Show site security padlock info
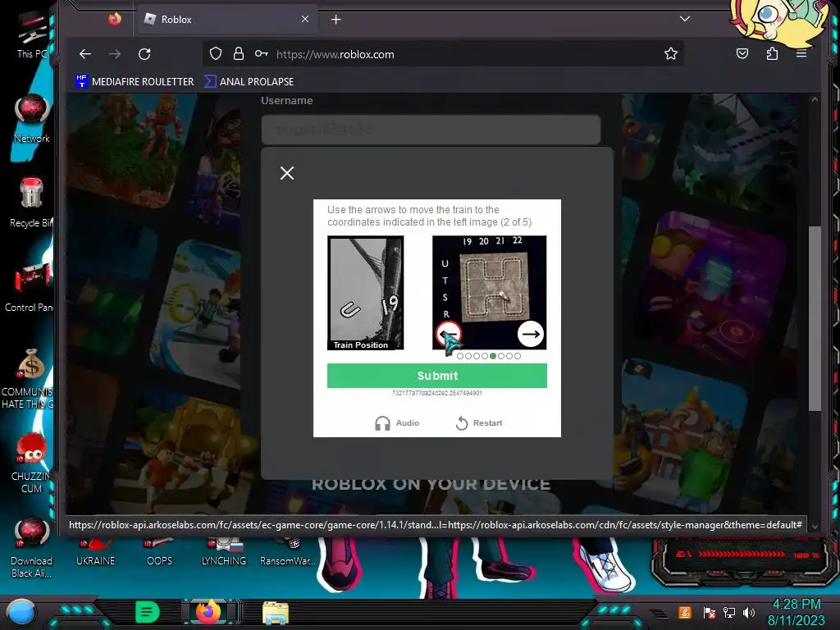 point(239,53)
